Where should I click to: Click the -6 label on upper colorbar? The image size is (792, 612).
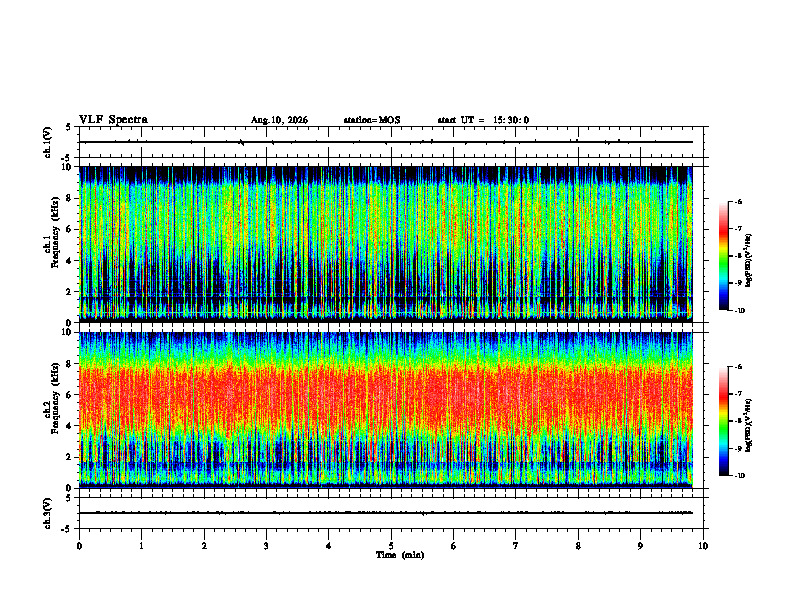[738, 201]
